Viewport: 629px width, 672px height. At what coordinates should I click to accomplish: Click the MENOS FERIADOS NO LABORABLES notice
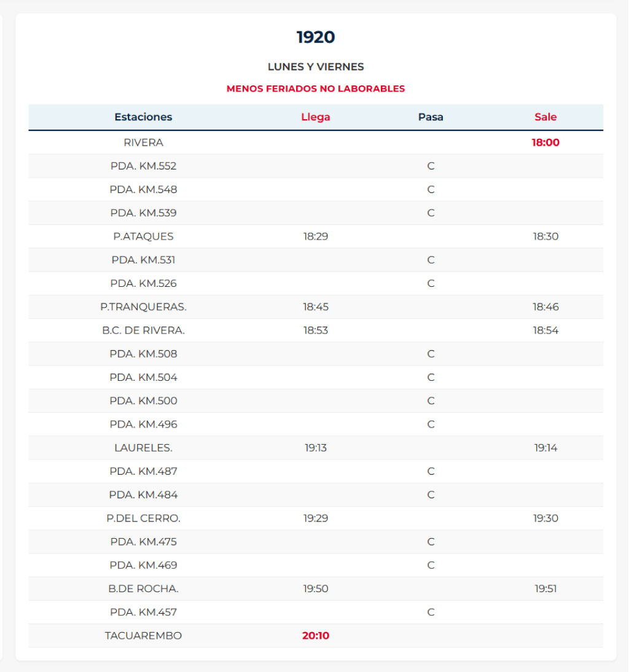316,88
